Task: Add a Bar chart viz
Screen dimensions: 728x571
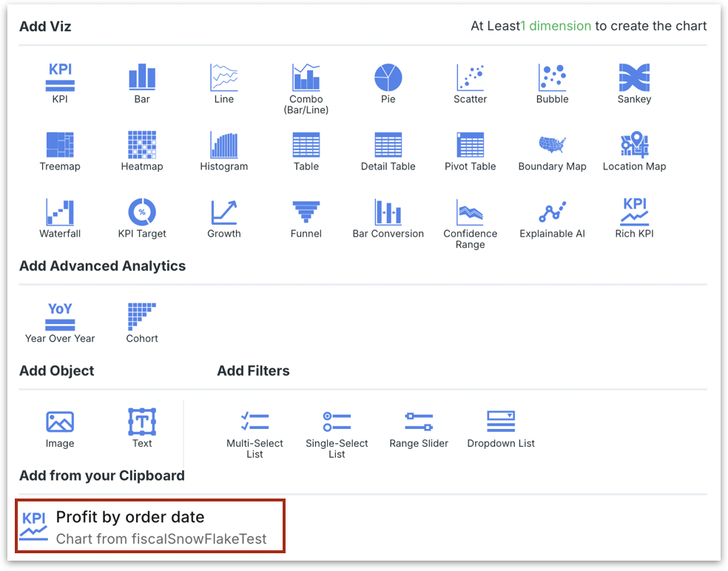Action: tap(142, 78)
